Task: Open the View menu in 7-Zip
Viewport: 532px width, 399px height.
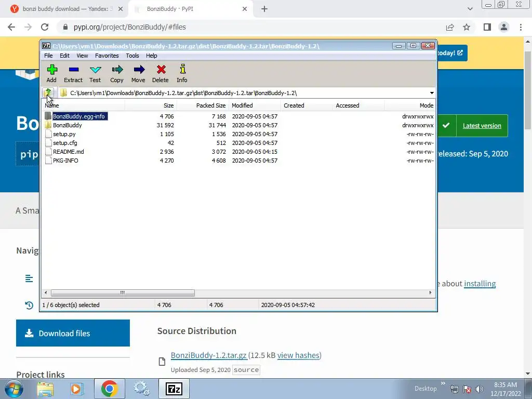Action: [x=82, y=56]
